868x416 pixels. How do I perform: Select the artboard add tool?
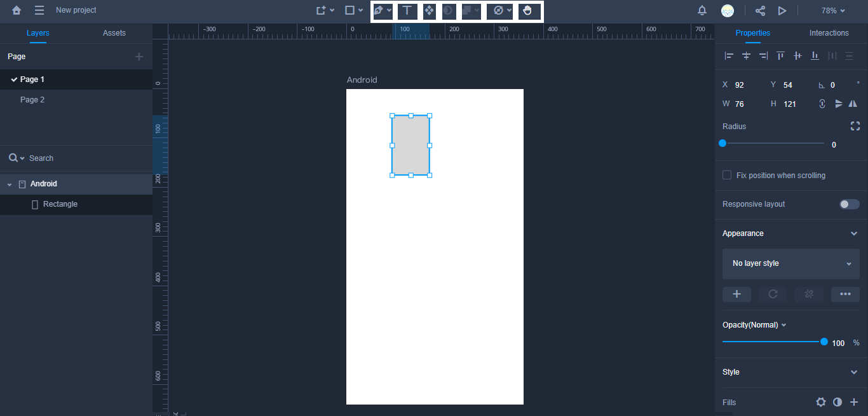pos(321,10)
